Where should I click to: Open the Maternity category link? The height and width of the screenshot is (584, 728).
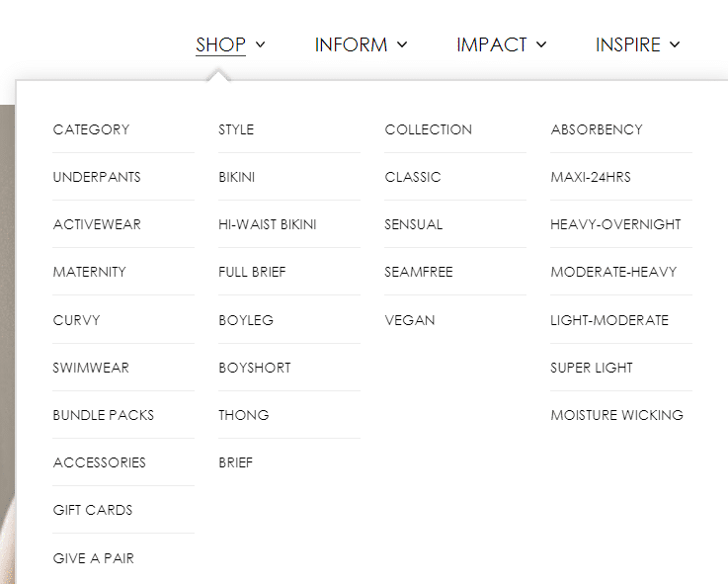[90, 272]
